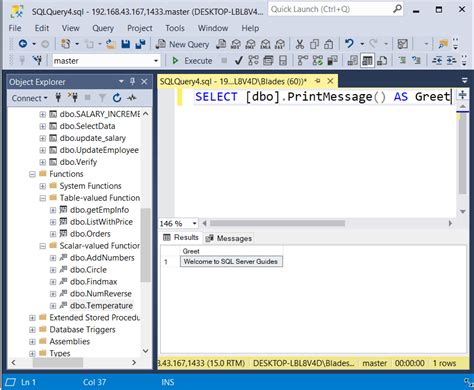Image resolution: width=474 pixels, height=390 pixels.
Task: Click the Save All icon
Action: coord(140,44)
